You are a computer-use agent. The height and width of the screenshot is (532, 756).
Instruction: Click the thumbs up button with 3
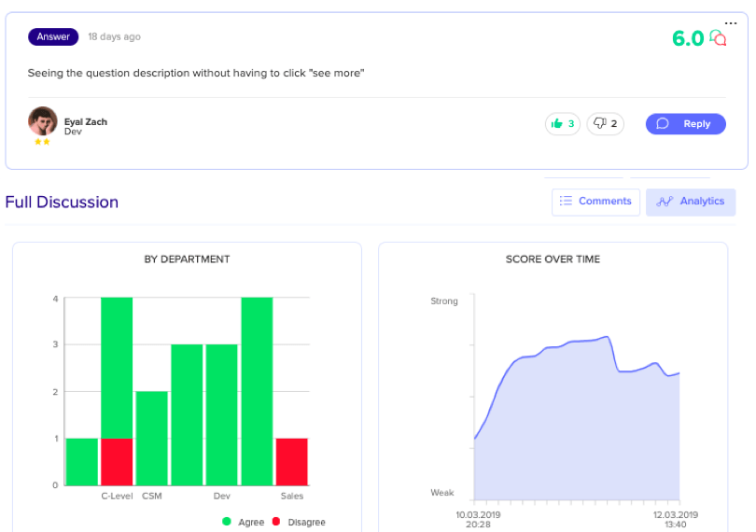562,124
